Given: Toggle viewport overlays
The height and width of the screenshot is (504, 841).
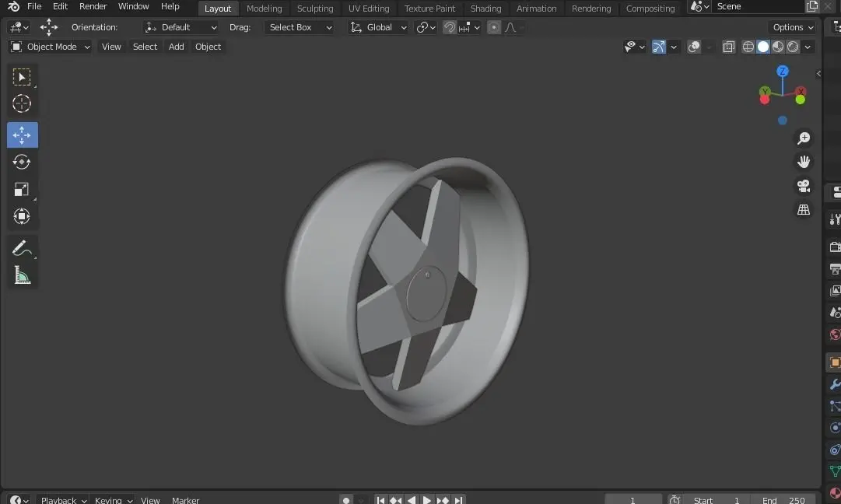Looking at the screenshot, I should coord(694,47).
